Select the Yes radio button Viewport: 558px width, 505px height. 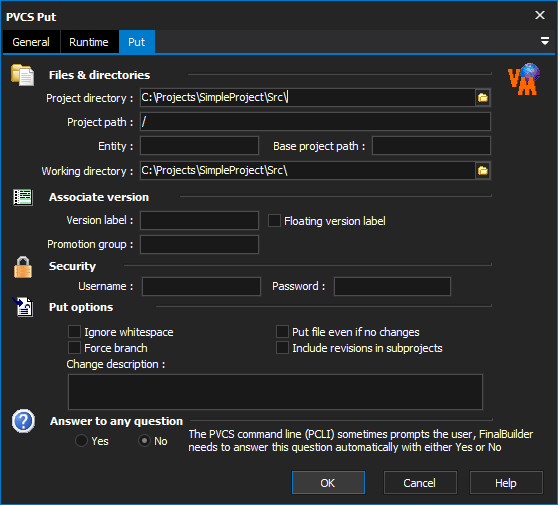pos(81,441)
